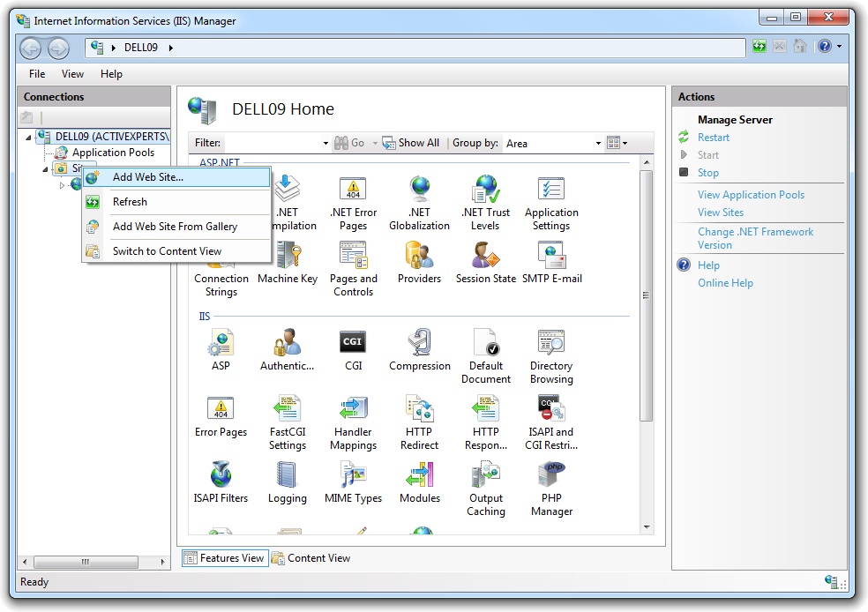Open the Output Caching feature

click(x=485, y=489)
